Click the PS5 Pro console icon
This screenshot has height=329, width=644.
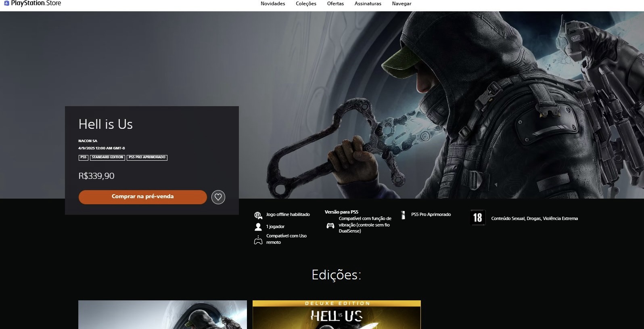coord(403,215)
